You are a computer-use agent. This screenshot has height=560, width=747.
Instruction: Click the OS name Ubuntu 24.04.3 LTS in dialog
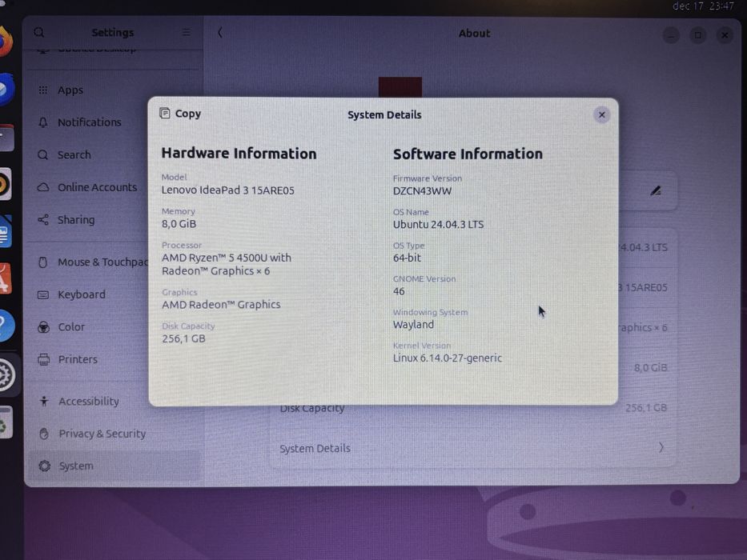(x=438, y=224)
